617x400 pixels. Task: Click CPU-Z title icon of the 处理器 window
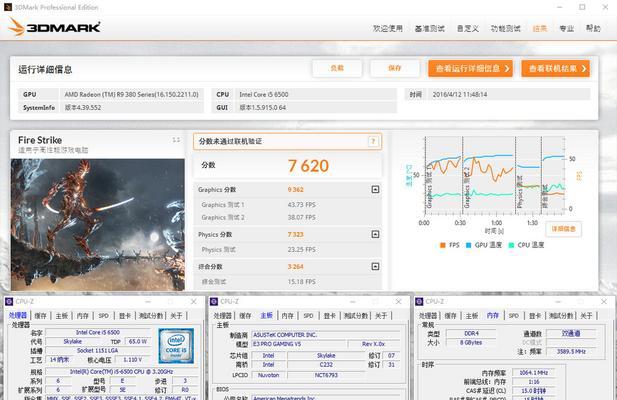[x=9, y=302]
